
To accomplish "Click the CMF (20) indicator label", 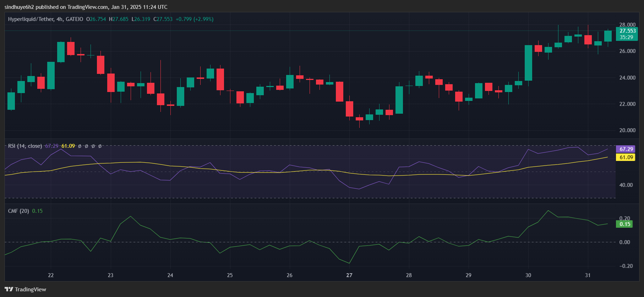I will coord(18,211).
